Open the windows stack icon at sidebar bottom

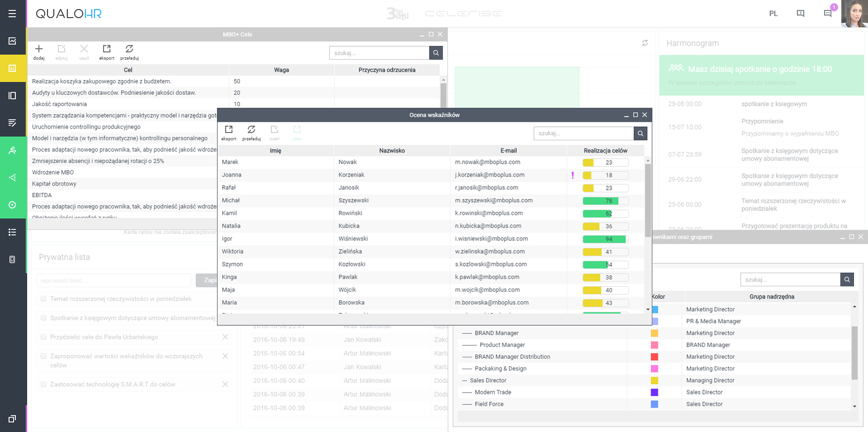pyautogui.click(x=12, y=419)
